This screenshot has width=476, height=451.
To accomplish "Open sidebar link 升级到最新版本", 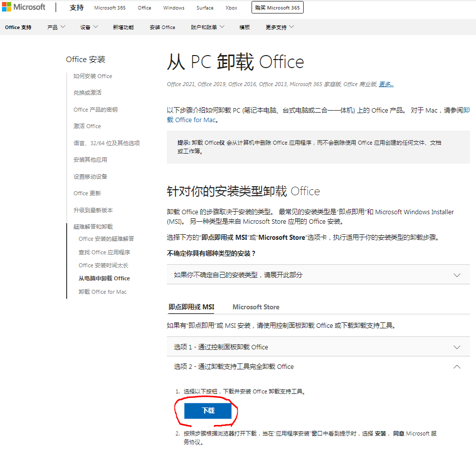I will [93, 210].
